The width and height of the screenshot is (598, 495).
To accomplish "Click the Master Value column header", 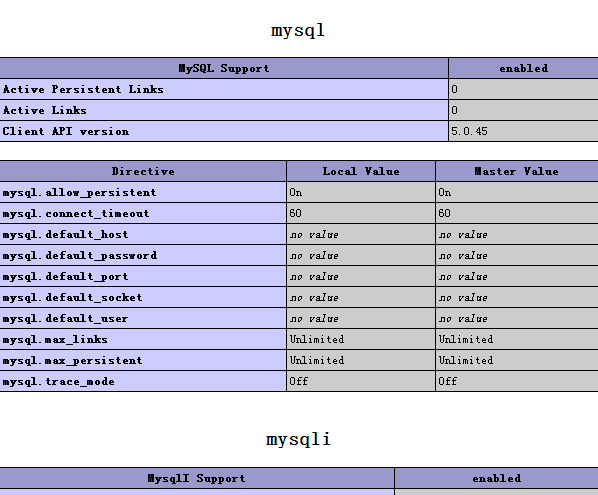I will (x=516, y=172).
